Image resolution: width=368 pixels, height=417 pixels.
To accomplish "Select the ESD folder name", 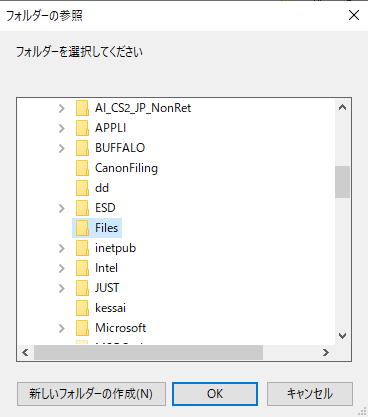I will click(105, 208).
